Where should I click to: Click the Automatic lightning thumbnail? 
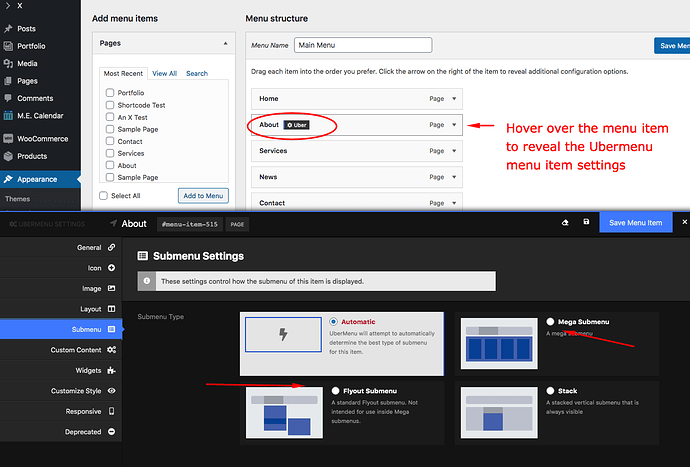click(x=283, y=335)
